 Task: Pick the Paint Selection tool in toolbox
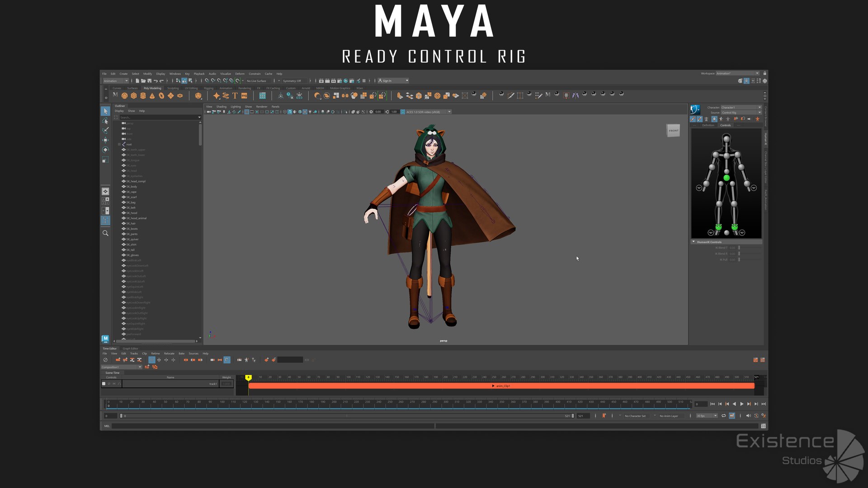[x=105, y=131]
